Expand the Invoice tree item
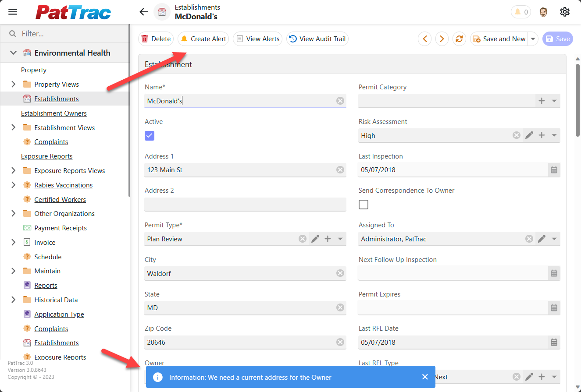This screenshot has width=581, height=392. point(13,242)
